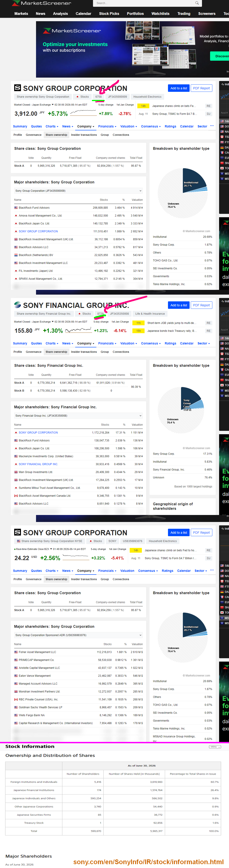Open Ratings tab on Sony NYSE page
229x868 pixels.
(x=168, y=571)
